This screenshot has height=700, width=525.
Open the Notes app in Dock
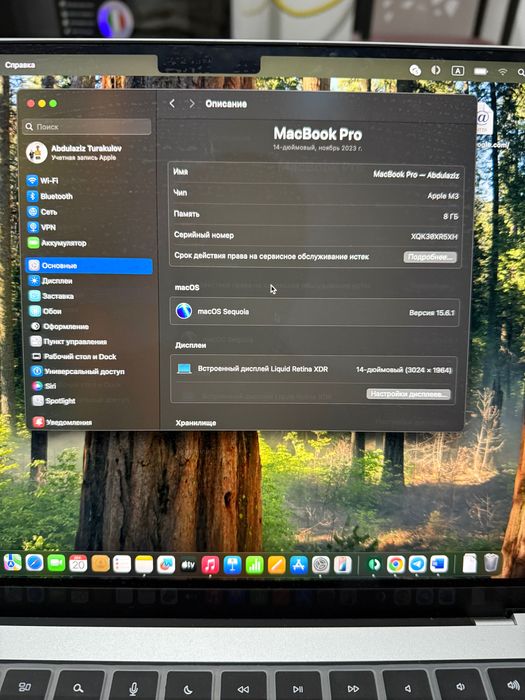point(144,565)
